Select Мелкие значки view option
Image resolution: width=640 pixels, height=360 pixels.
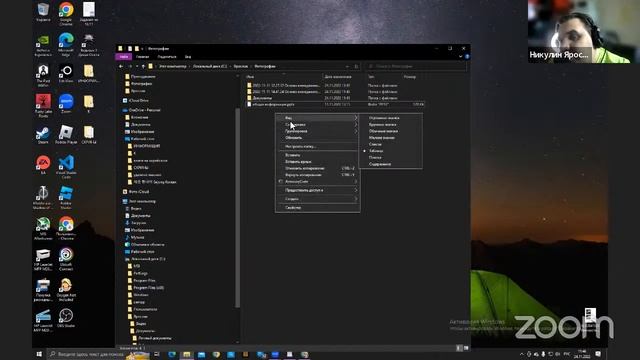point(391,138)
